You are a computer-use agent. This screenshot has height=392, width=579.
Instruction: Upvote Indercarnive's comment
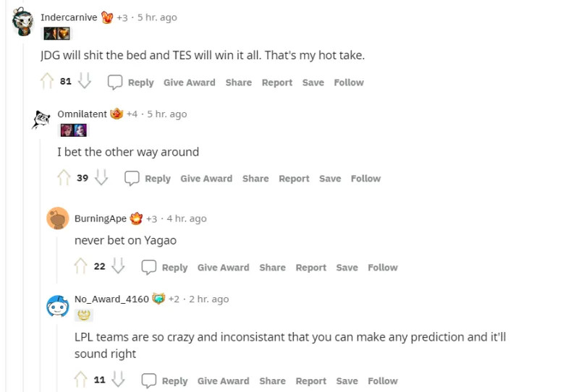tap(48, 82)
